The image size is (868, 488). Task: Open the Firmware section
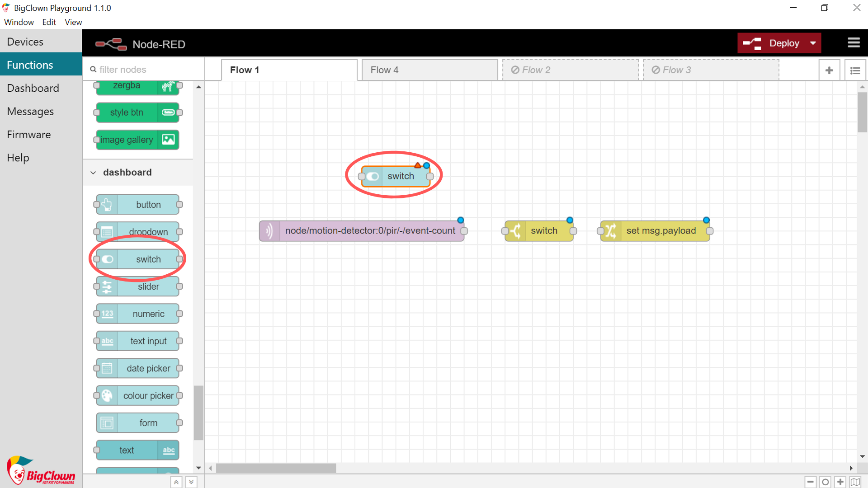coord(41,135)
